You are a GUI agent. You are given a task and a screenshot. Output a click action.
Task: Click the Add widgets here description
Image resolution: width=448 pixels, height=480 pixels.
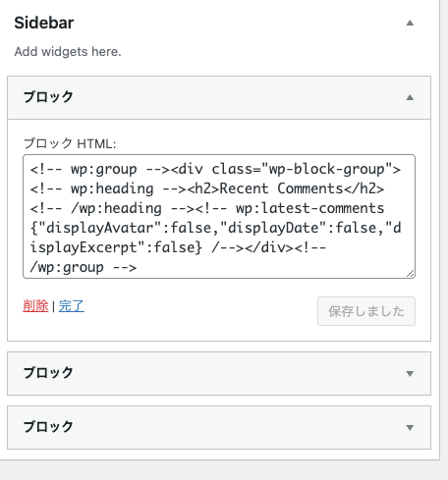68,52
